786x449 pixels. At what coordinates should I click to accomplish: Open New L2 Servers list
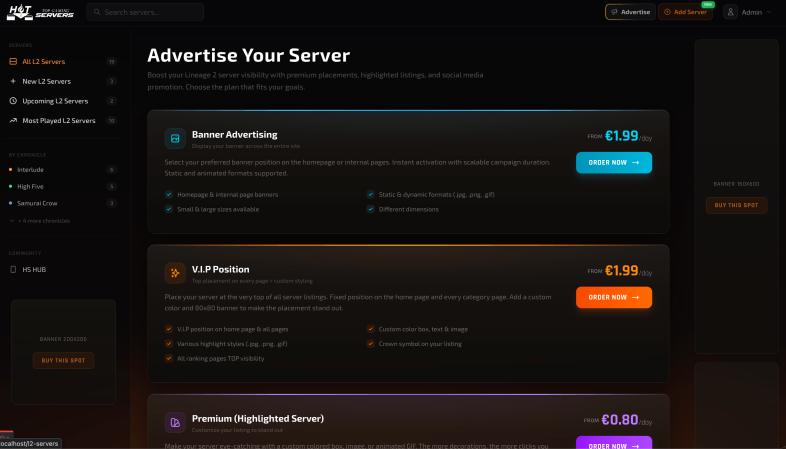[x=63, y=81]
